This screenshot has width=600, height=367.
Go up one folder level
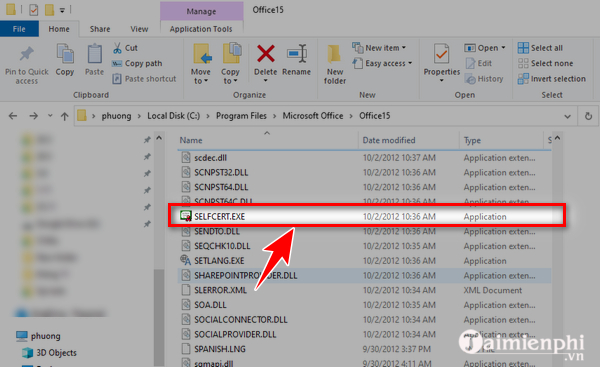pos(64,116)
